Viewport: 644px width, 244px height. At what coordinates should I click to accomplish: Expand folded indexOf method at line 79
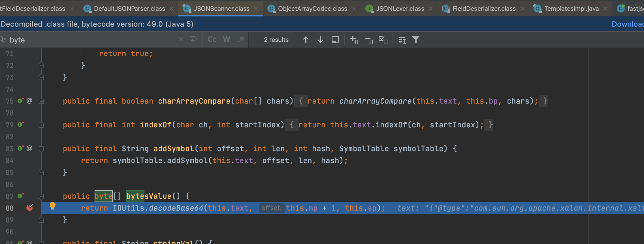(41, 125)
